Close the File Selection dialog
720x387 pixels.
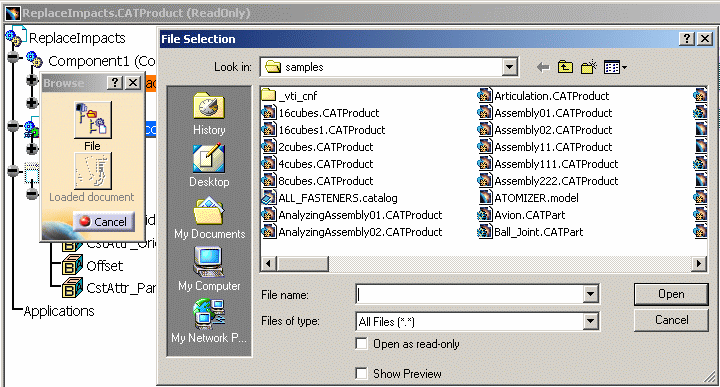coord(705,39)
